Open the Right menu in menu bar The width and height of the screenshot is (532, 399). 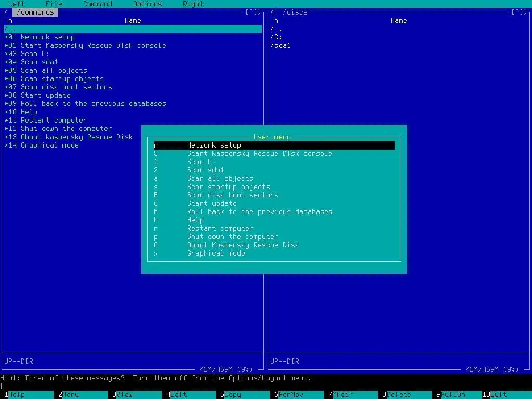click(193, 4)
